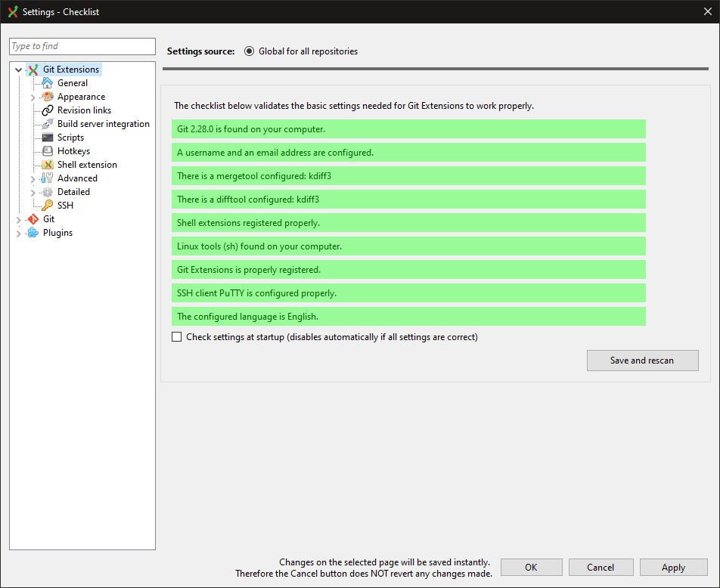Click the Advanced tools icon
This screenshot has width=720, height=588.
(x=48, y=178)
